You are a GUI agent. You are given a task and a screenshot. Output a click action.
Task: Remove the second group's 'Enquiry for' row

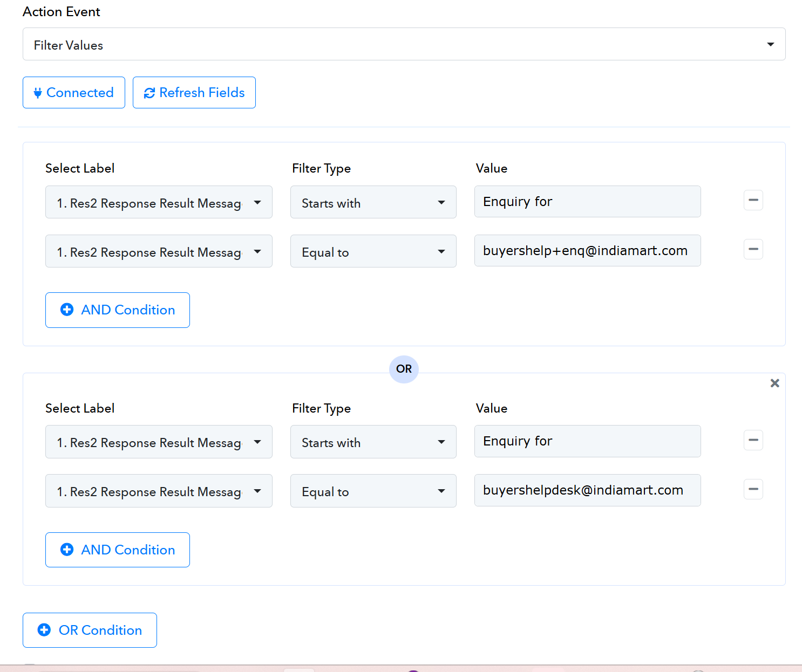point(753,440)
